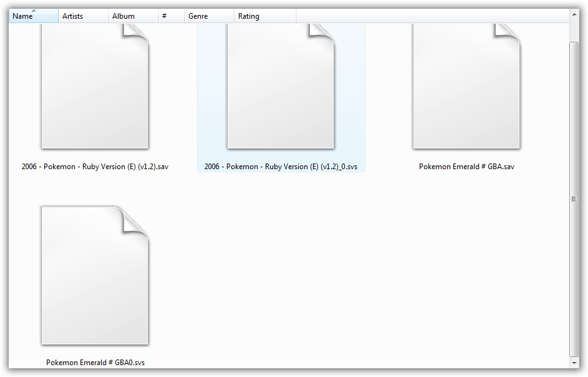The image size is (588, 377).
Task: Select the Pokemon Emerald # GBA0.svs file icon
Action: click(95, 276)
